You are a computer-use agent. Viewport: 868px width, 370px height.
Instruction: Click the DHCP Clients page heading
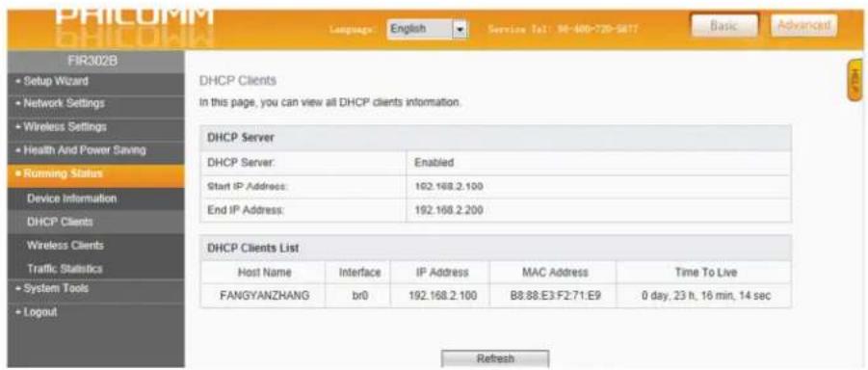(x=237, y=81)
